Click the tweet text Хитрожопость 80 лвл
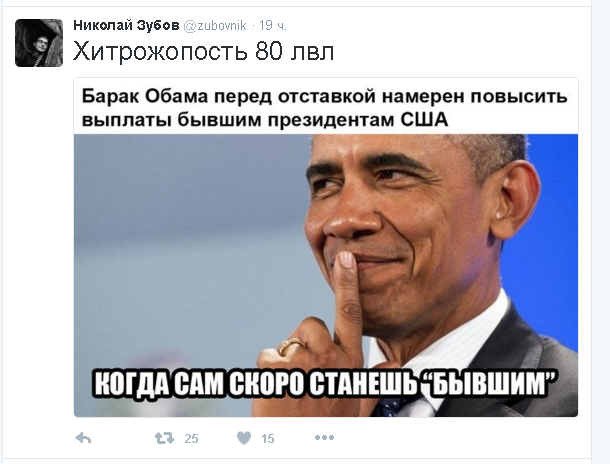Image resolution: width=610 pixels, height=464 pixels. tap(203, 51)
